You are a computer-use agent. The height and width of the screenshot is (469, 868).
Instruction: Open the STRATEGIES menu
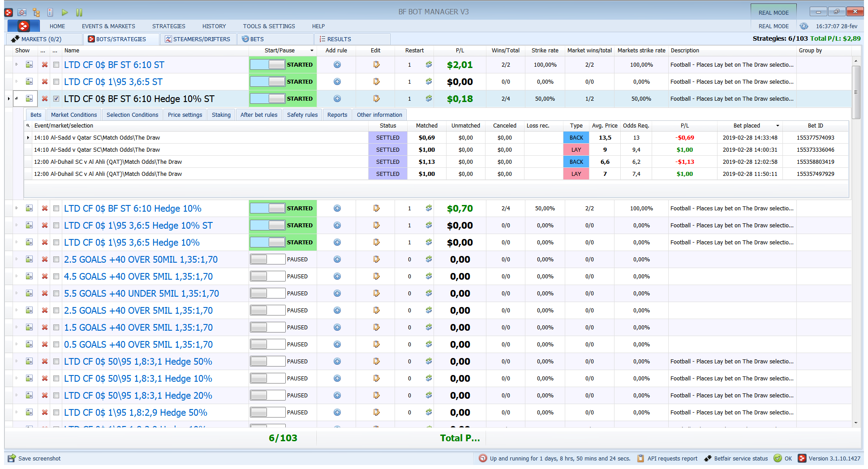[168, 26]
